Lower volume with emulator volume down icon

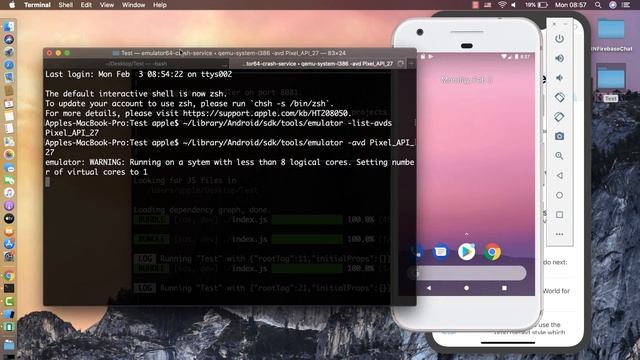pyautogui.click(x=559, y=78)
